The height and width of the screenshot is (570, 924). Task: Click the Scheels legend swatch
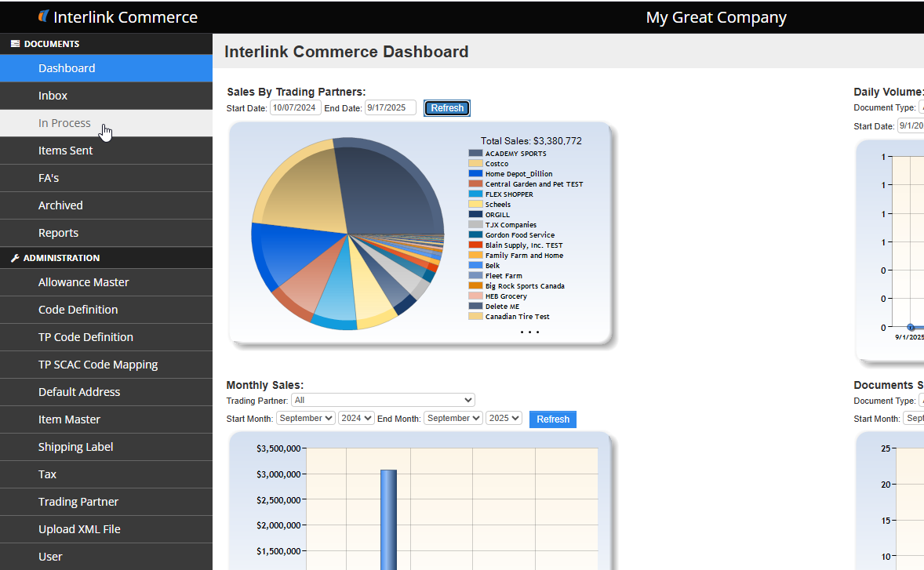tap(475, 205)
